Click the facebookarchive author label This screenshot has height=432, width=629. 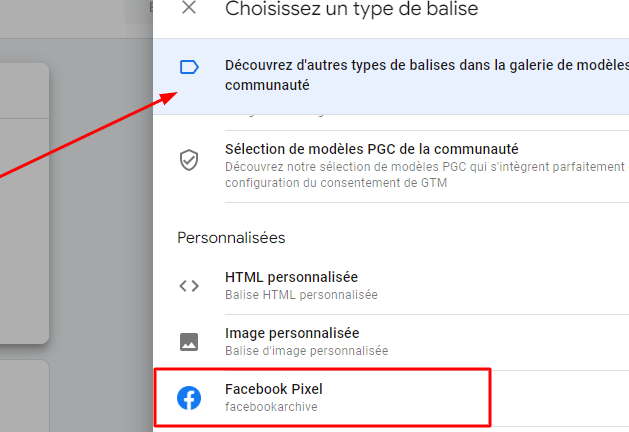(x=271, y=407)
